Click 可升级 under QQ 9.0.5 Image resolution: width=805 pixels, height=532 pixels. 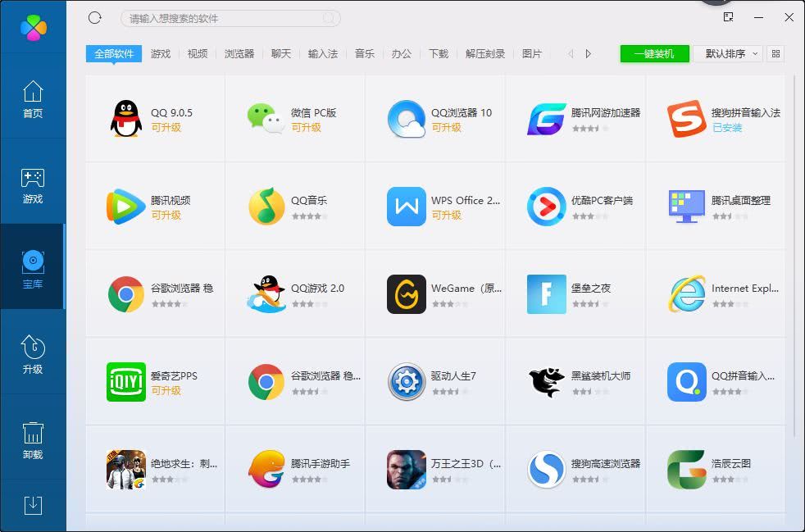pyautogui.click(x=166, y=127)
